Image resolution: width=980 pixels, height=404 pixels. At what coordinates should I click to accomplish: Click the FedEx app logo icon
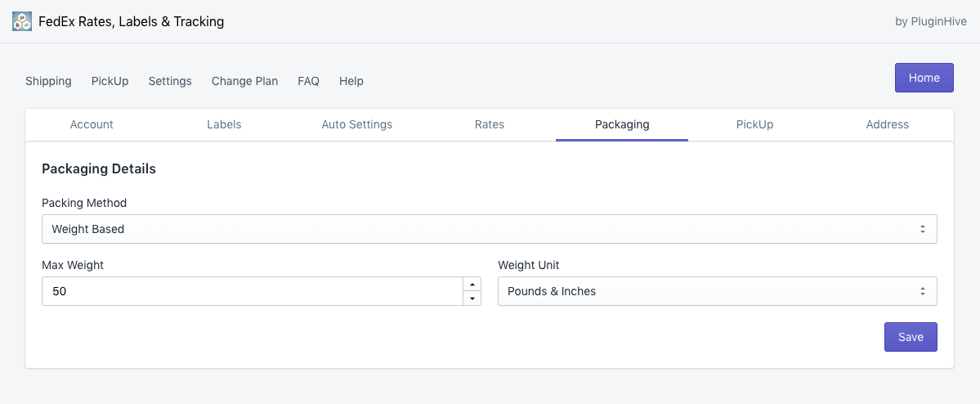point(22,21)
